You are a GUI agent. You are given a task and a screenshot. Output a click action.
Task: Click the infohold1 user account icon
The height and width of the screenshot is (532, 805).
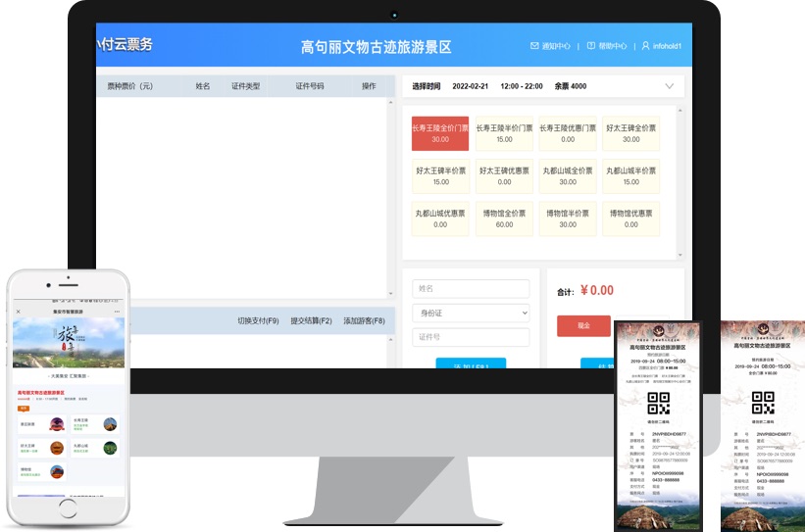point(645,46)
